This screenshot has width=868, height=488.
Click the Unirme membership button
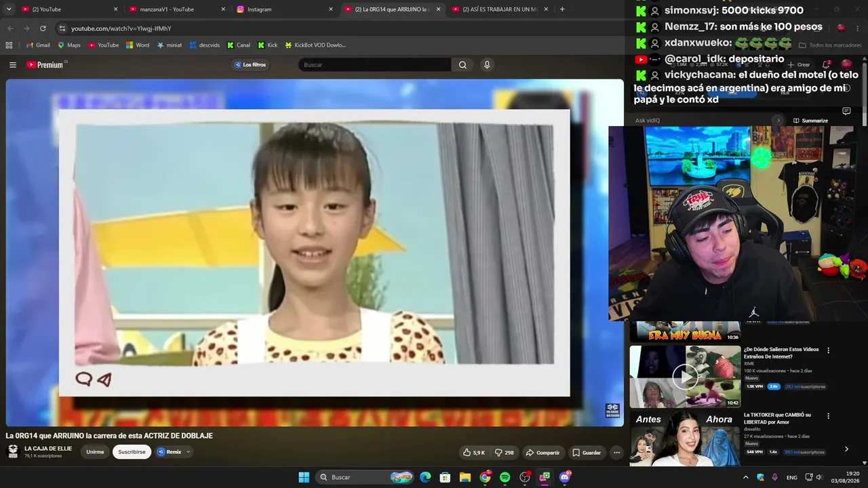click(95, 452)
